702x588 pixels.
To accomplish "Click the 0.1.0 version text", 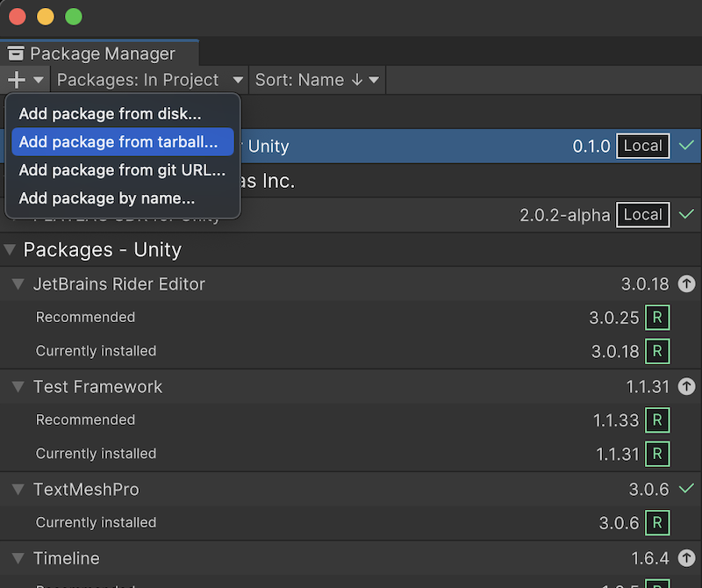I will click(x=591, y=146).
